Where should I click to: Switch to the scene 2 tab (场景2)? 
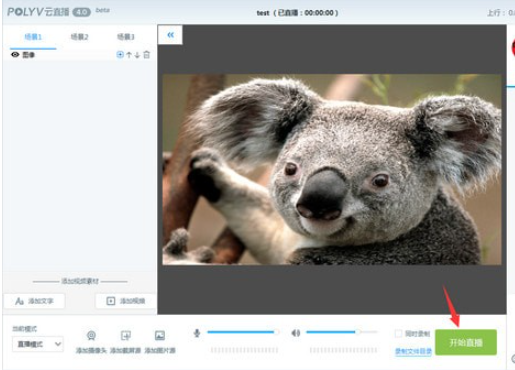(x=79, y=37)
